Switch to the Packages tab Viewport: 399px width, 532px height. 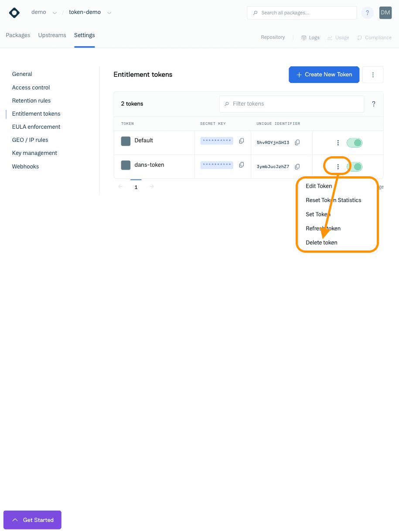(17, 35)
